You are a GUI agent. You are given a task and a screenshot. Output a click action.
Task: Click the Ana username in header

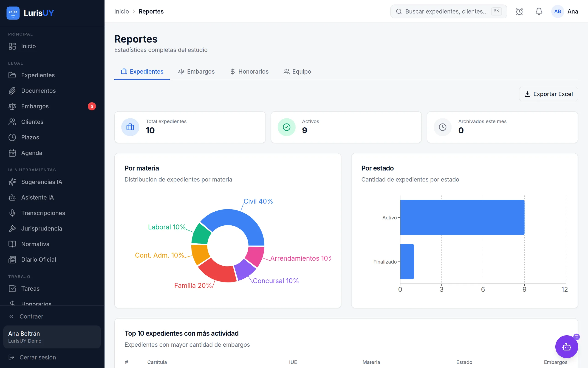[x=573, y=11]
